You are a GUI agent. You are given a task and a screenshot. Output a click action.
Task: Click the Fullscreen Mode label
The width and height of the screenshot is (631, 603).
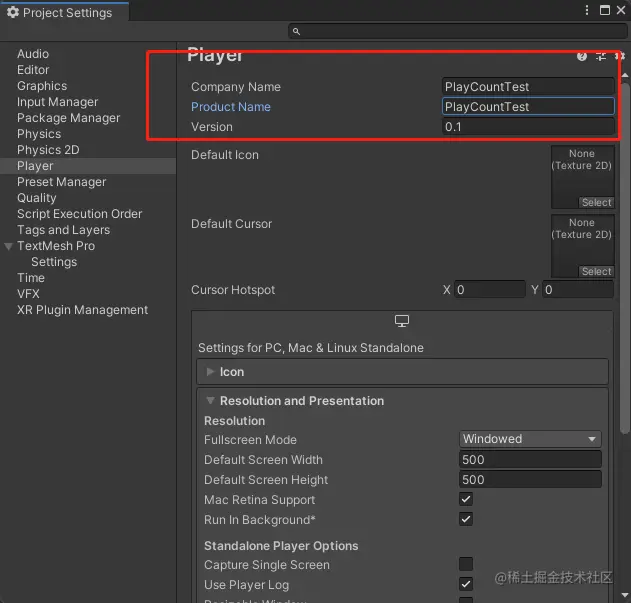pos(250,440)
